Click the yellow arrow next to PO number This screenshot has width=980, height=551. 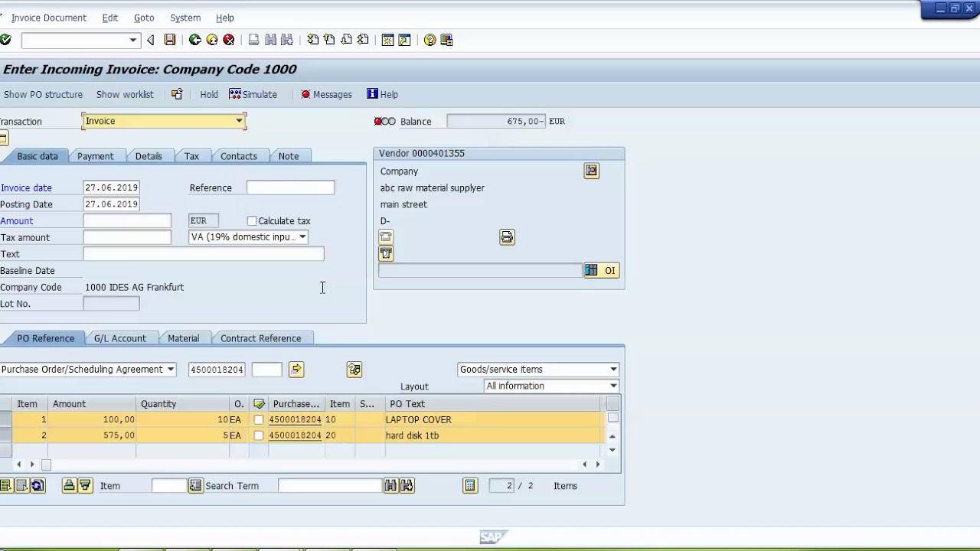pyautogui.click(x=296, y=370)
